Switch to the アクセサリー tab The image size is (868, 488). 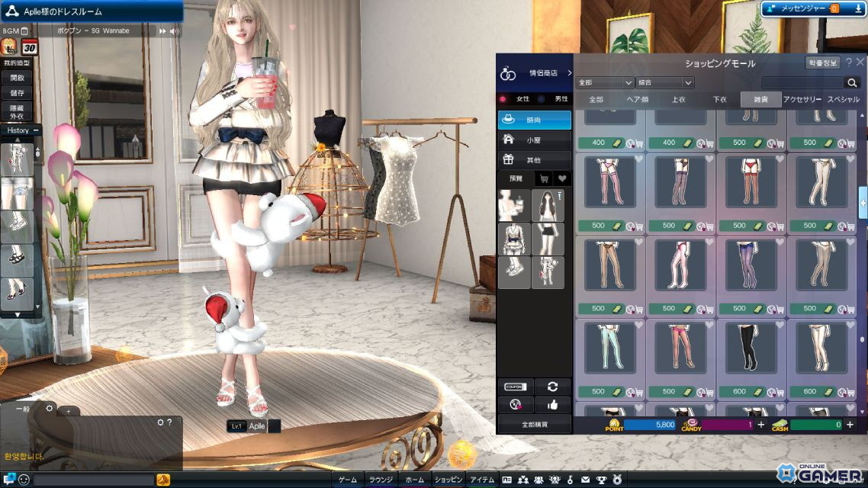(x=802, y=98)
